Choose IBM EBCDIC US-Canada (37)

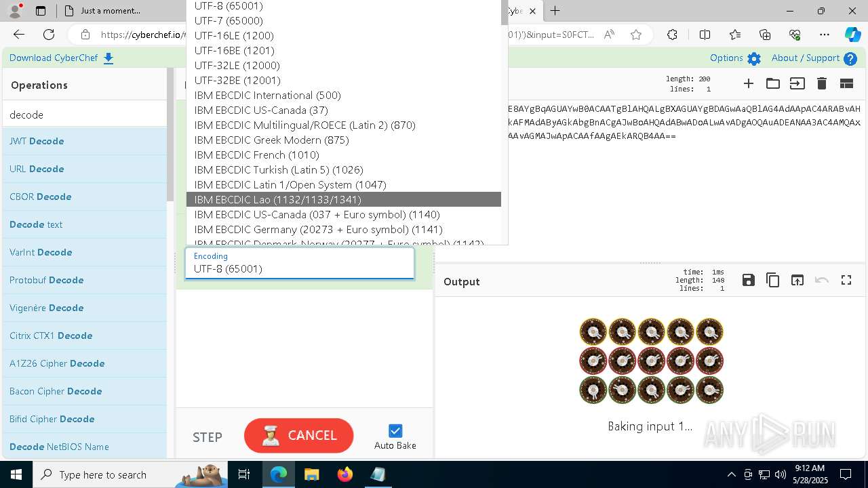click(344, 110)
